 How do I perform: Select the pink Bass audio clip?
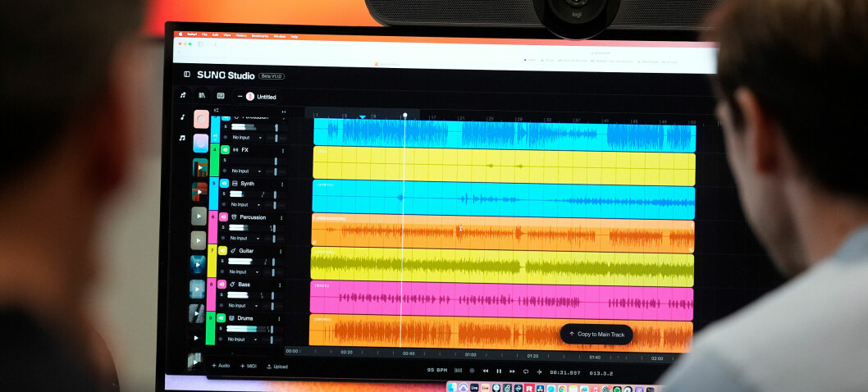(501, 301)
